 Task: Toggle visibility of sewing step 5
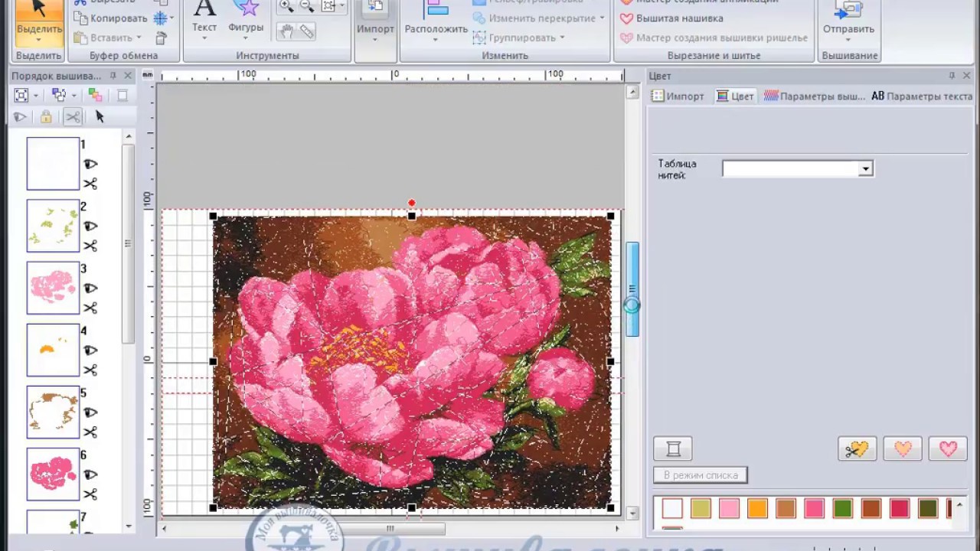pos(90,412)
